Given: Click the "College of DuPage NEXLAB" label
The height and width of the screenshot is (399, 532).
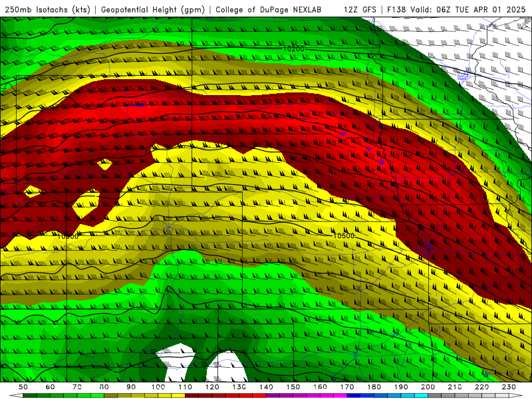Looking at the screenshot, I should 268,10.
